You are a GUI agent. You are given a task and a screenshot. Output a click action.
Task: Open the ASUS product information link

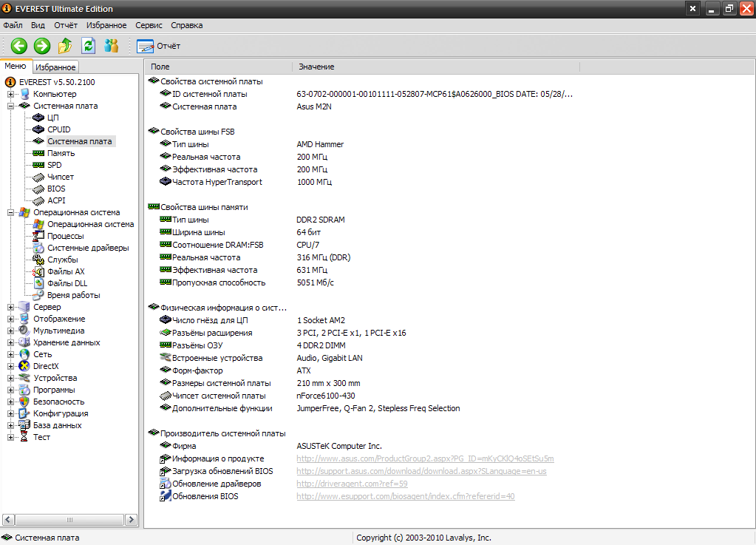click(425, 458)
